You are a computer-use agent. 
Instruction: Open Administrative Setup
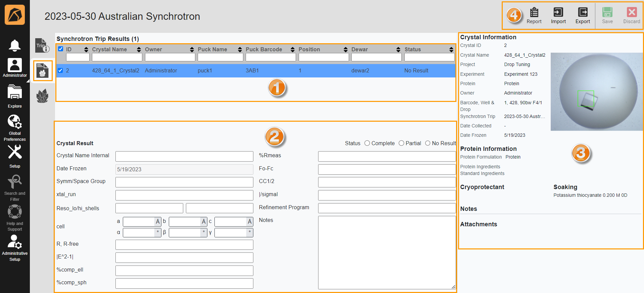click(x=14, y=248)
